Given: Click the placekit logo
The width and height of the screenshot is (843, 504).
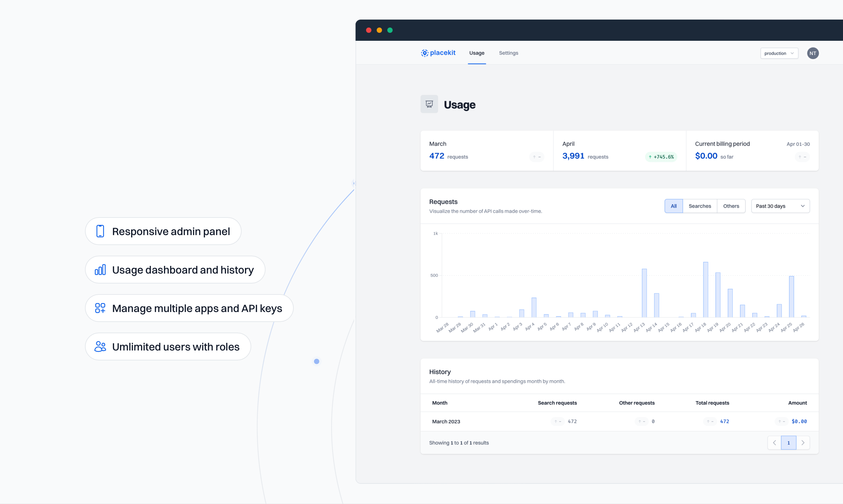Looking at the screenshot, I should [x=438, y=53].
